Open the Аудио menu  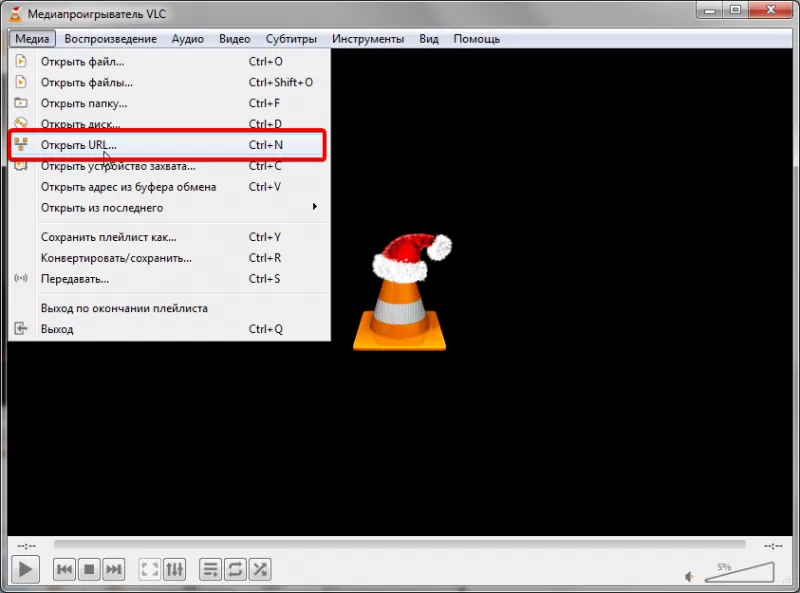click(188, 39)
